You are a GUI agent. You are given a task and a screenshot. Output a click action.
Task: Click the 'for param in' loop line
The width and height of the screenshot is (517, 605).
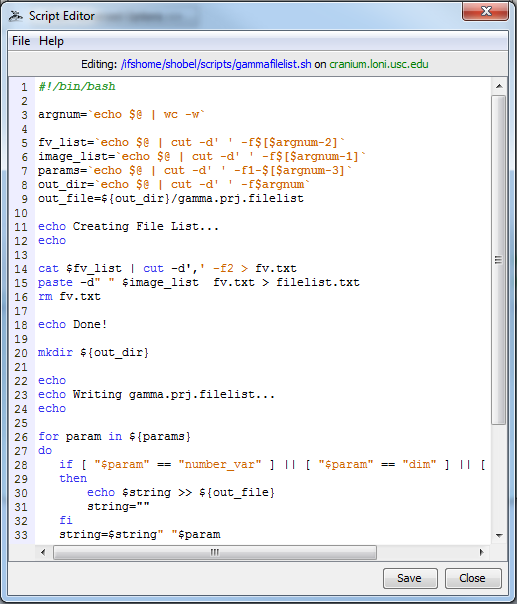coord(115,437)
